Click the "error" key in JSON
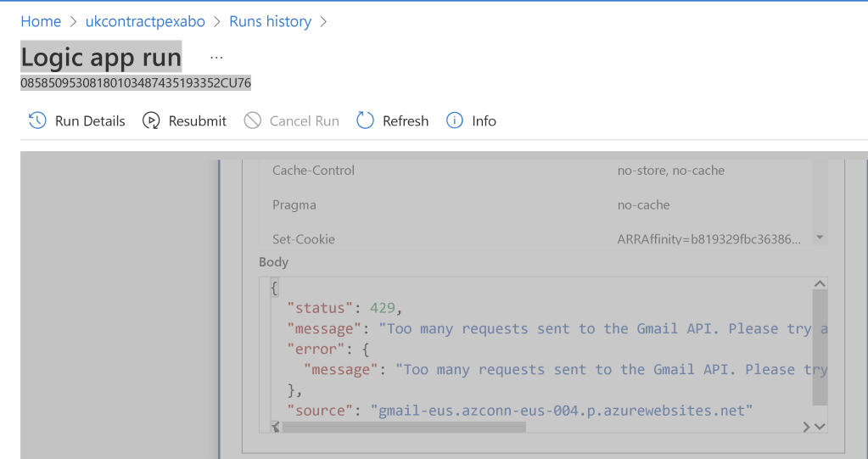868x459 pixels. tap(316, 350)
